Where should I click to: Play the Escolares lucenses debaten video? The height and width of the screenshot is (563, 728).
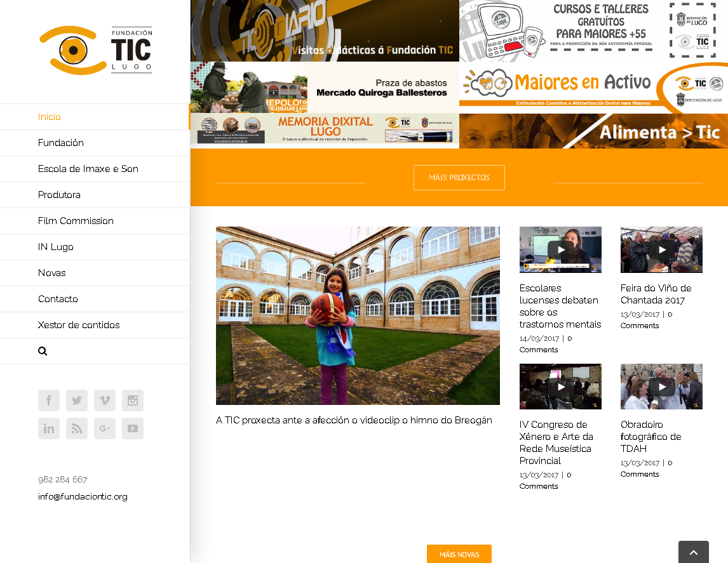click(x=560, y=249)
